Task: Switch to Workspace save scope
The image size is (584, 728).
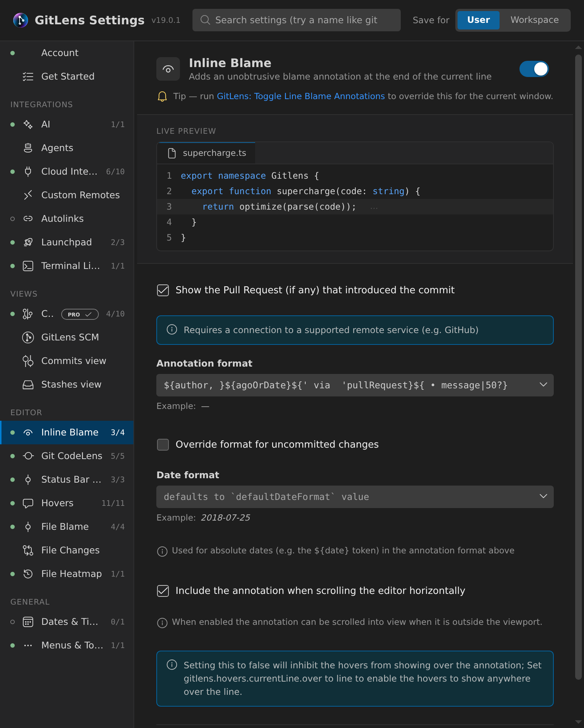Action: [x=535, y=20]
